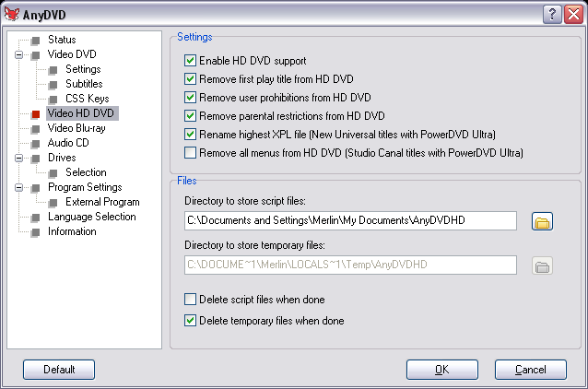Check Delete script files when done
Viewport: 588px width, 389px height.
click(190, 300)
